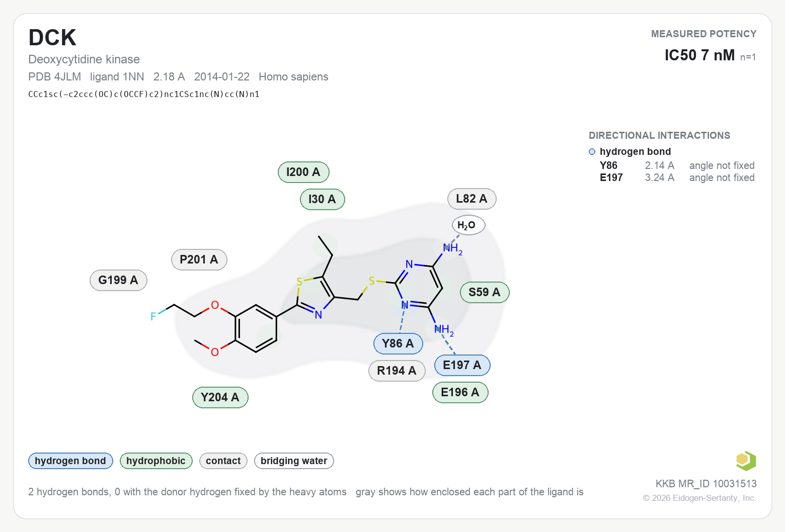The height and width of the screenshot is (532, 785).
Task: Click the PDB 4JLM identifier
Action: point(54,76)
